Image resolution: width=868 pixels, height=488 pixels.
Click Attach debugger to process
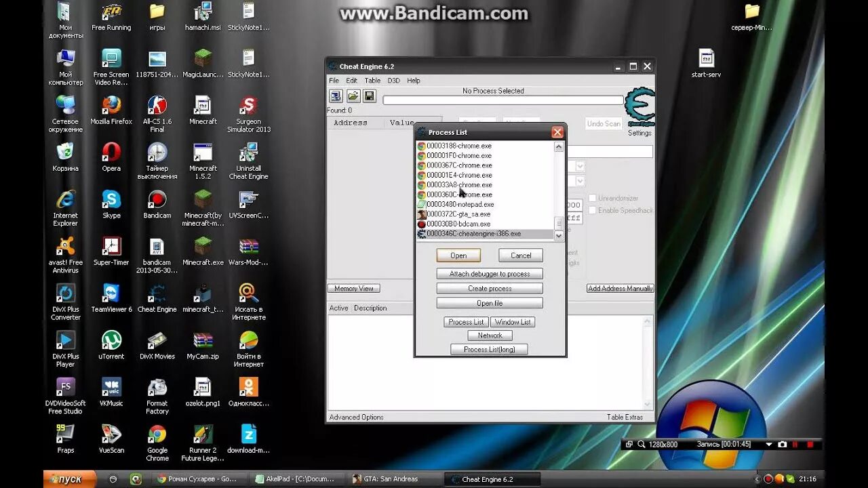coord(490,274)
